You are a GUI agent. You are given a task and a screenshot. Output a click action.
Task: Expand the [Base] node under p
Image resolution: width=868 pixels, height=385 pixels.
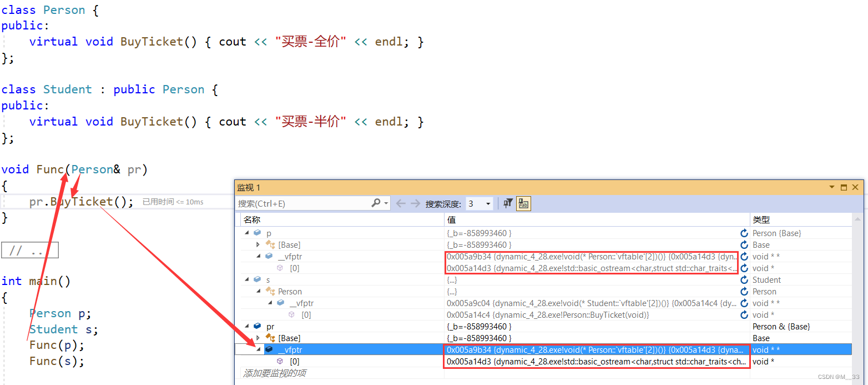(258, 244)
